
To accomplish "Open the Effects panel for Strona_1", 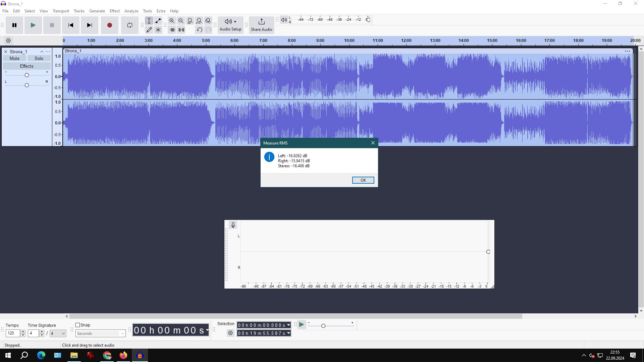I will point(27,66).
